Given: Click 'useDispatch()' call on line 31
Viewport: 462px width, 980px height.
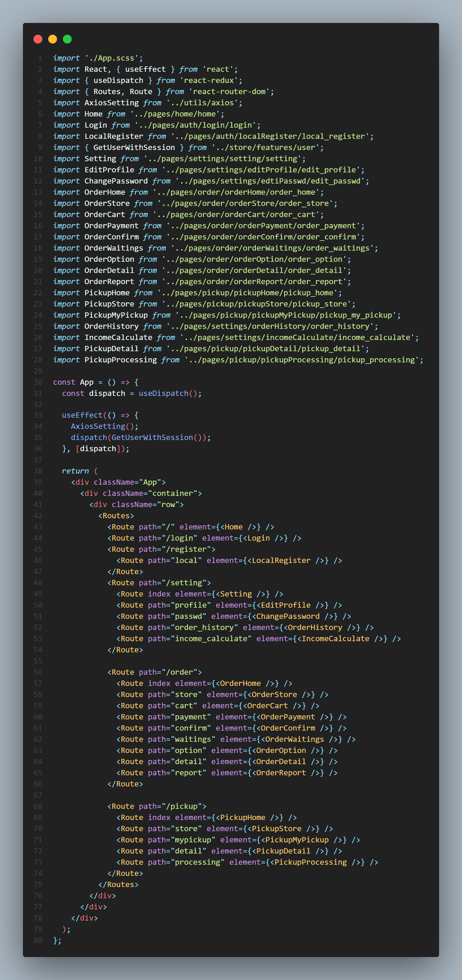Looking at the screenshot, I should coord(168,393).
